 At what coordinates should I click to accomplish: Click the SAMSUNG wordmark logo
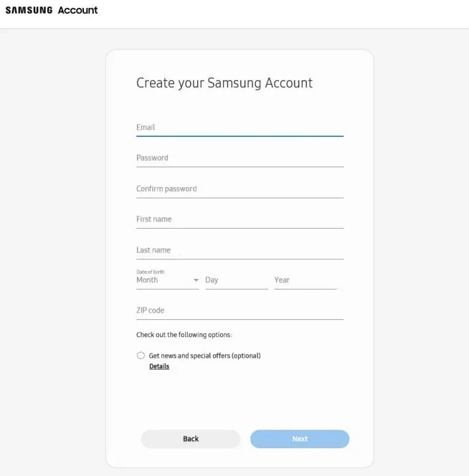pyautogui.click(x=28, y=11)
